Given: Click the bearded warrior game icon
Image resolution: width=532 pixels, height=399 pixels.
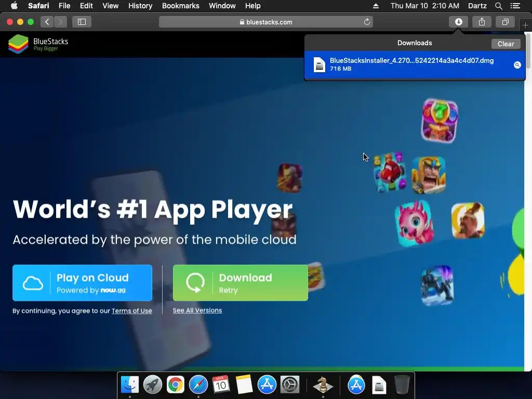Looking at the screenshot, I should [468, 220].
